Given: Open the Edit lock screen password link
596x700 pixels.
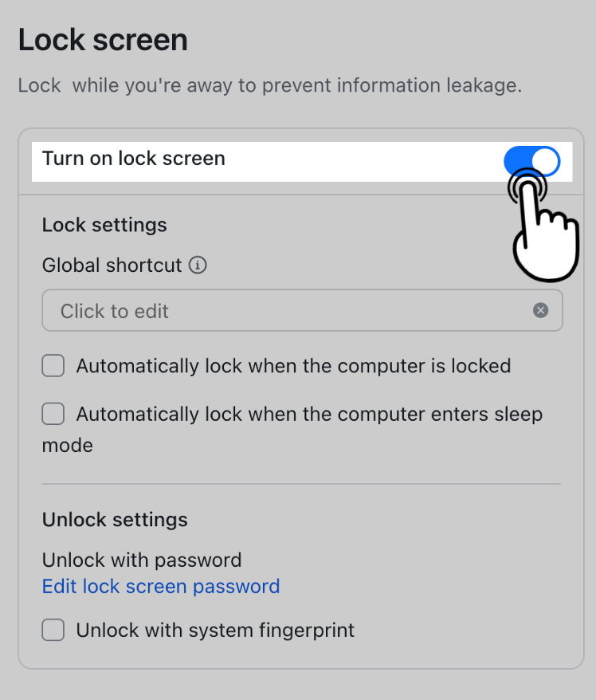Looking at the screenshot, I should click(161, 586).
